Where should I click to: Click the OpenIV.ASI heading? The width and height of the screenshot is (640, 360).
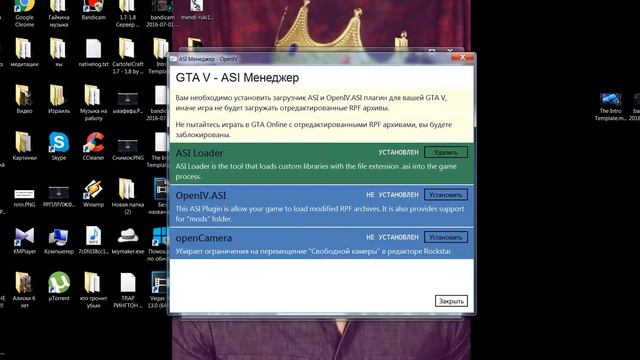pos(201,196)
